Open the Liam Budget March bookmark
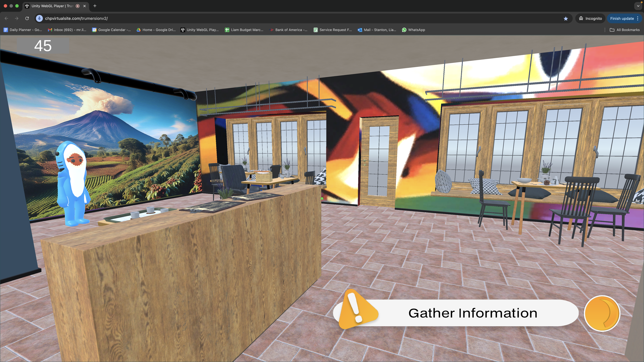 click(244, 30)
